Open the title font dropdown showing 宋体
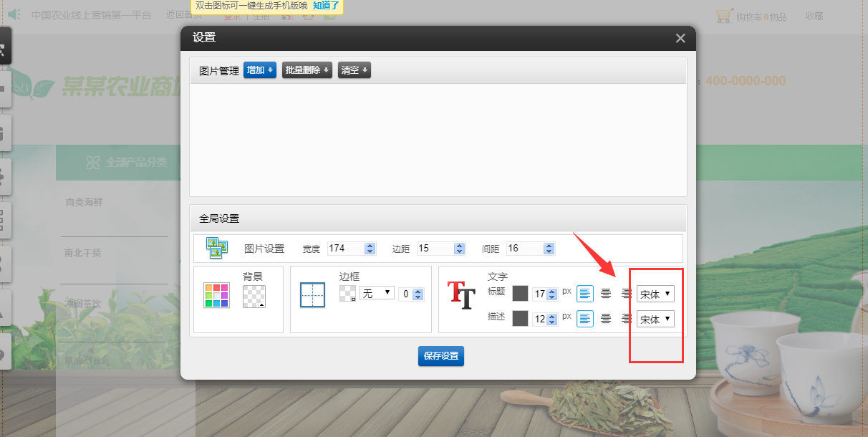The width and height of the screenshot is (868, 437). pos(655,294)
